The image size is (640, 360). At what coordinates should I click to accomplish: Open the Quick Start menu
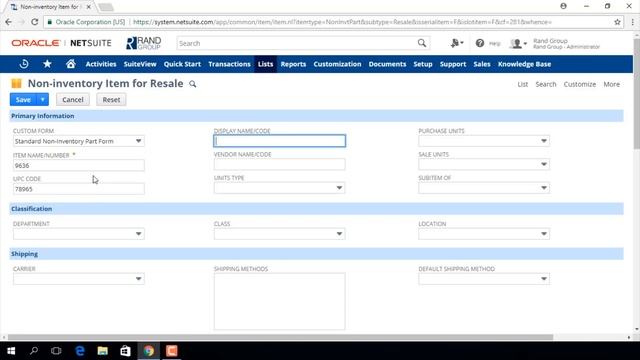point(182,64)
